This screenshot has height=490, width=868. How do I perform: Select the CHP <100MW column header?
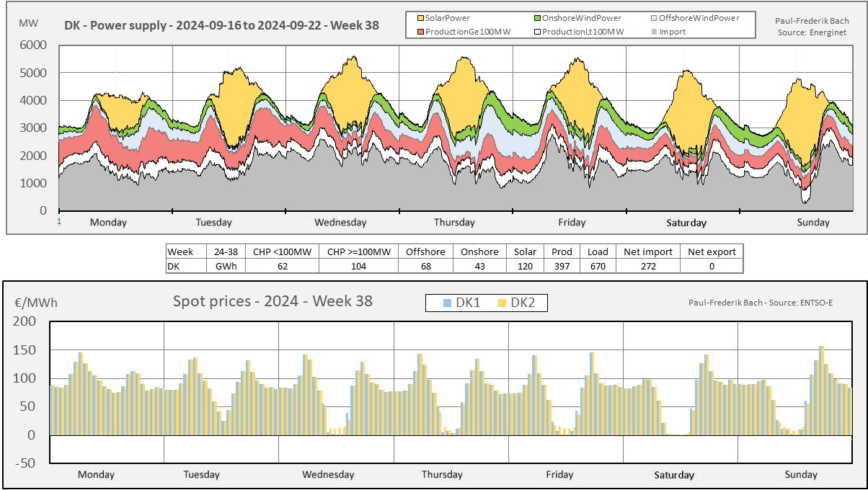(x=280, y=251)
